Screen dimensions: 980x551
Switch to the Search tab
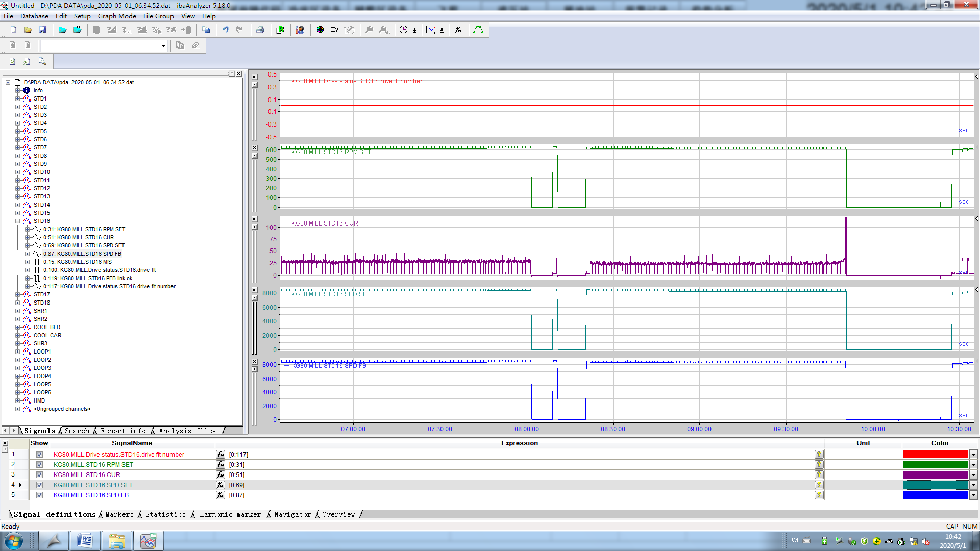click(x=77, y=431)
